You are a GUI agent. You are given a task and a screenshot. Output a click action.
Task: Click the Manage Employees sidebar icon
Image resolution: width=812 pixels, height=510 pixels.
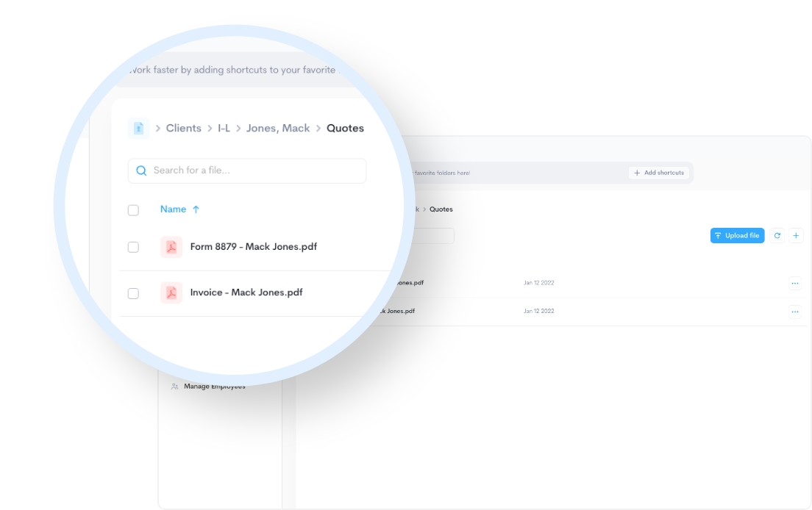click(x=175, y=387)
